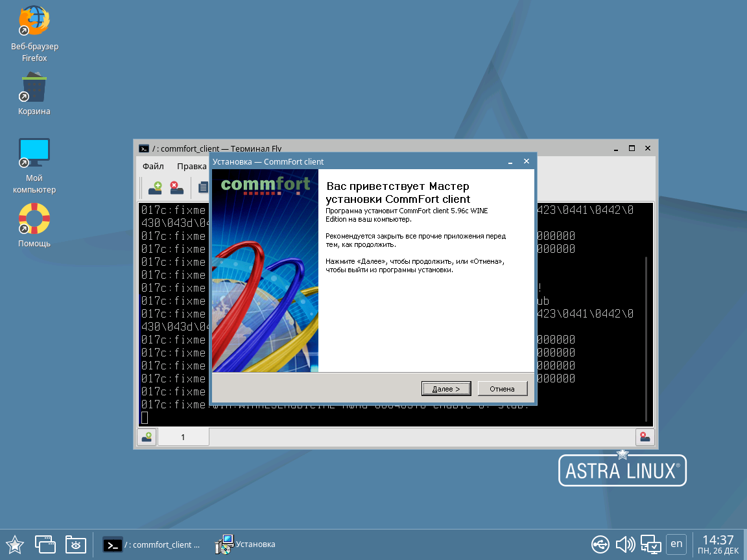Open the window switcher icon on the taskbar
This screenshot has width=747, height=560.
pos(45,544)
